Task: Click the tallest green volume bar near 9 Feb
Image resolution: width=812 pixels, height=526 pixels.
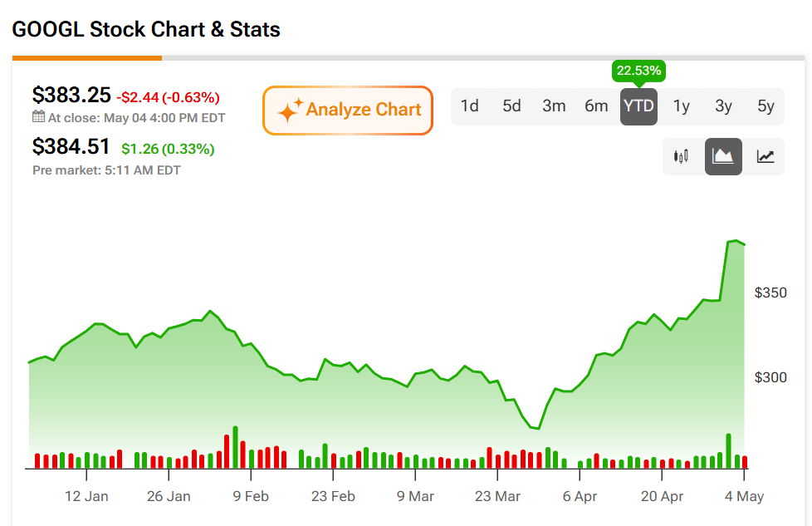Action: 236,447
